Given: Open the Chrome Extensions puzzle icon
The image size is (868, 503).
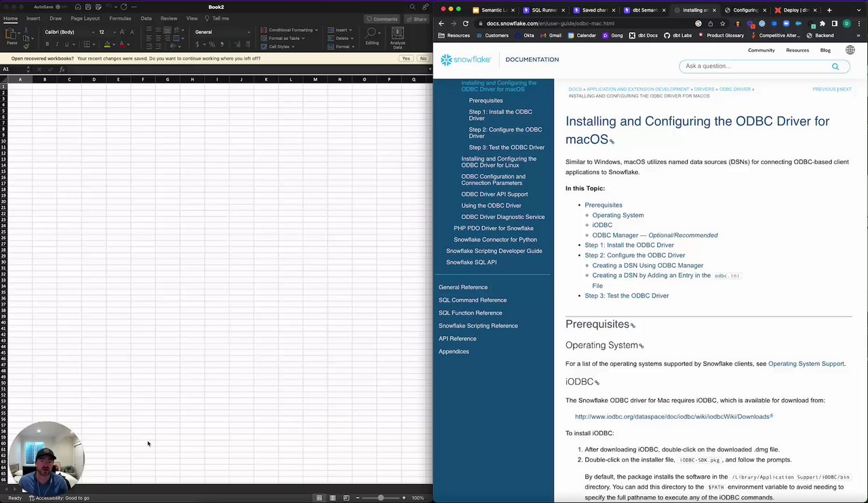Looking at the screenshot, I should point(823,23).
